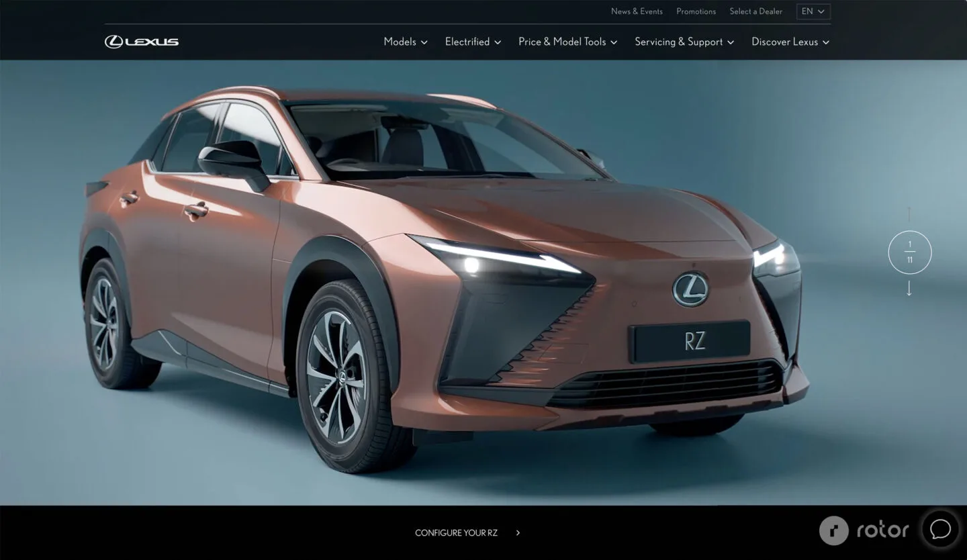Click the Lexus logo in header
This screenshot has width=967, height=560.
coord(142,42)
